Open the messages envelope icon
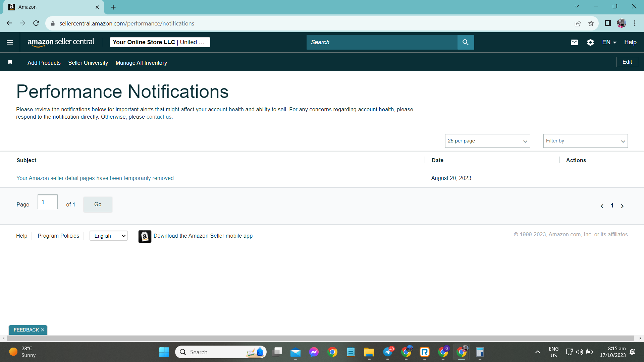This screenshot has height=362, width=644. tap(574, 42)
